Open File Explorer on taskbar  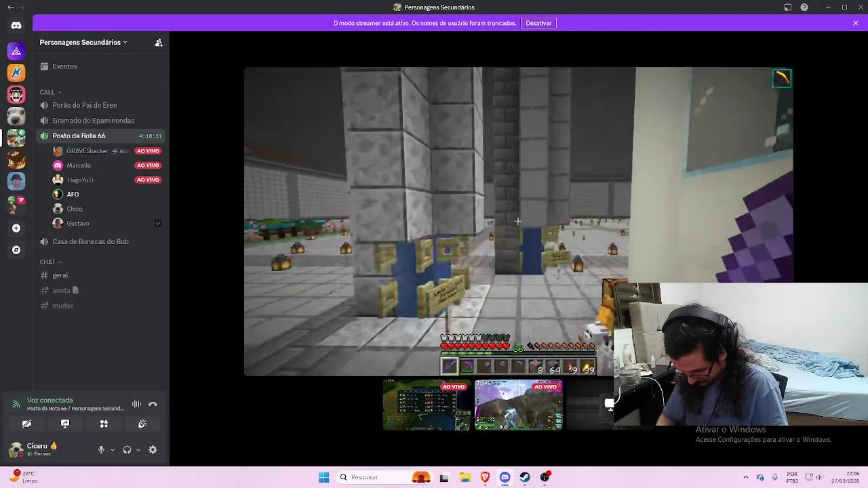[x=465, y=477]
